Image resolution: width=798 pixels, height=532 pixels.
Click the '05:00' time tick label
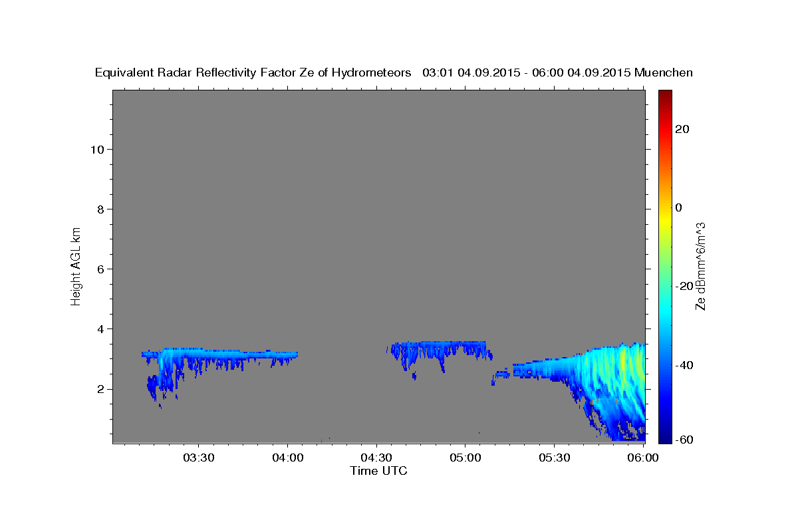pos(465,458)
